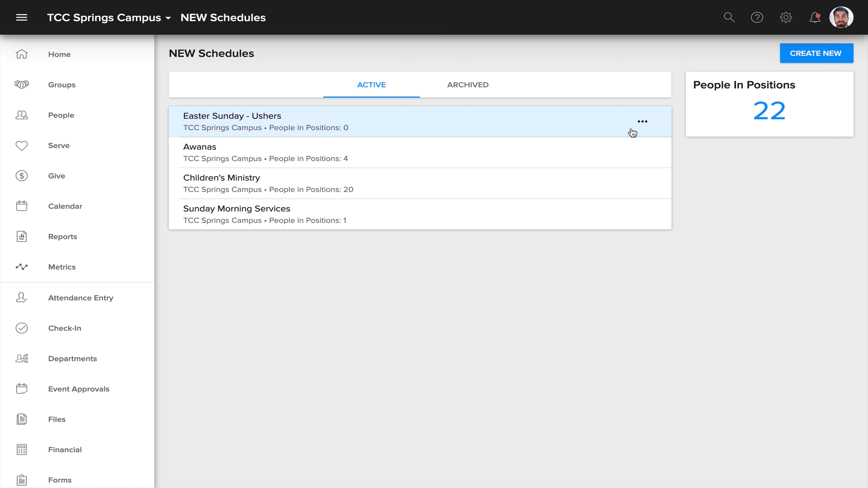Switch to the ARCHIVED tab
Image resolution: width=868 pixels, height=488 pixels.
point(468,84)
